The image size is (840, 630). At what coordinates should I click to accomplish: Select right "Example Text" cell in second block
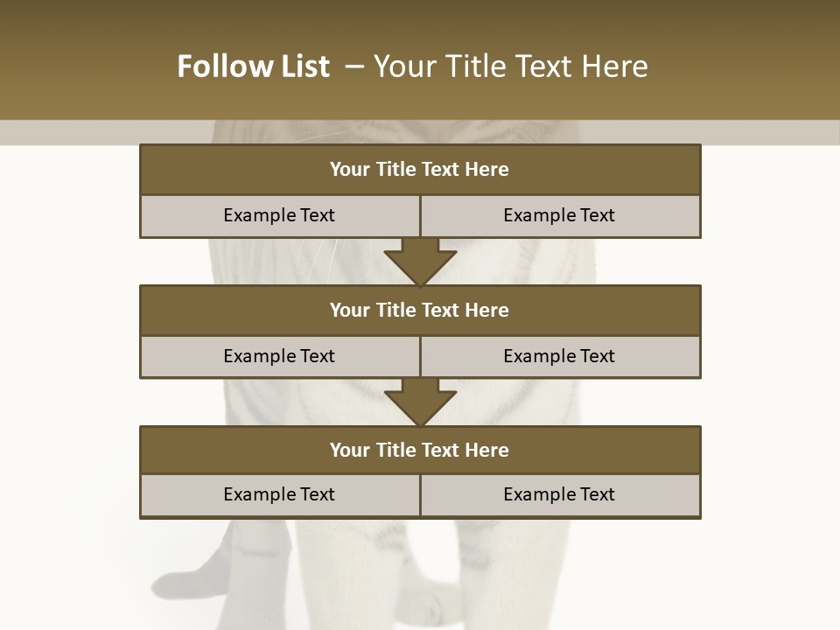click(x=560, y=357)
